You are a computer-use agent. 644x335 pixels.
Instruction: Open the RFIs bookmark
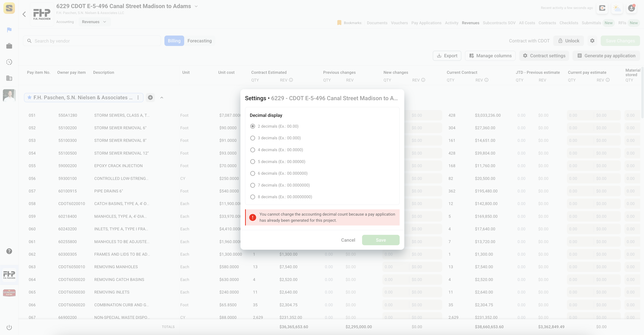coord(622,23)
